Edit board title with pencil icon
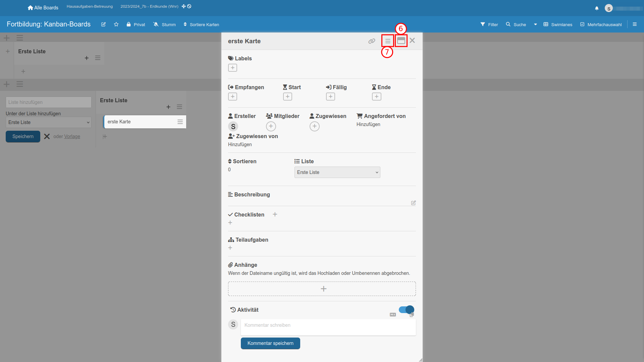The width and height of the screenshot is (644, 362). tap(103, 24)
